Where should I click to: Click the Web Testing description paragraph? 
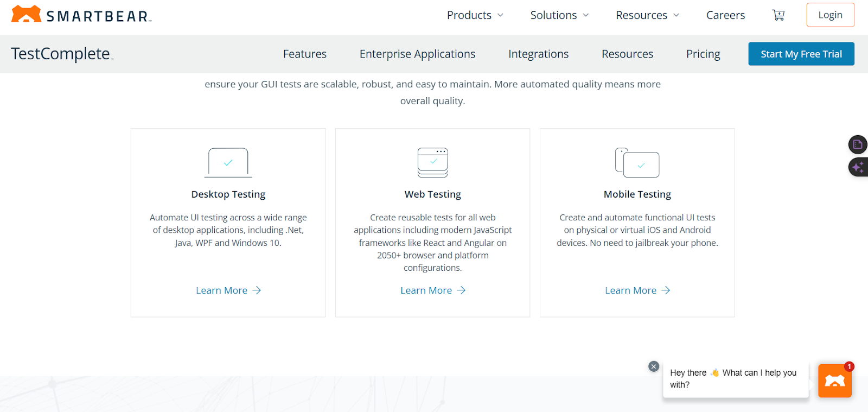(433, 243)
